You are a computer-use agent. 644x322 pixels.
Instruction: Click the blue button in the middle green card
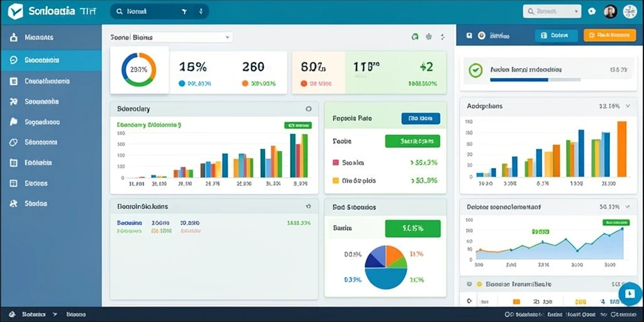(x=421, y=119)
